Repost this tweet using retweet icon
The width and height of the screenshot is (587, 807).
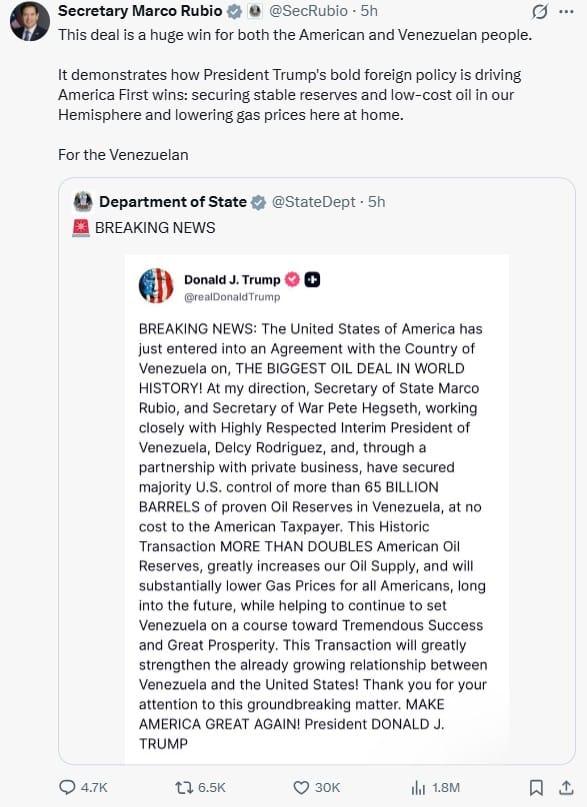183,787
